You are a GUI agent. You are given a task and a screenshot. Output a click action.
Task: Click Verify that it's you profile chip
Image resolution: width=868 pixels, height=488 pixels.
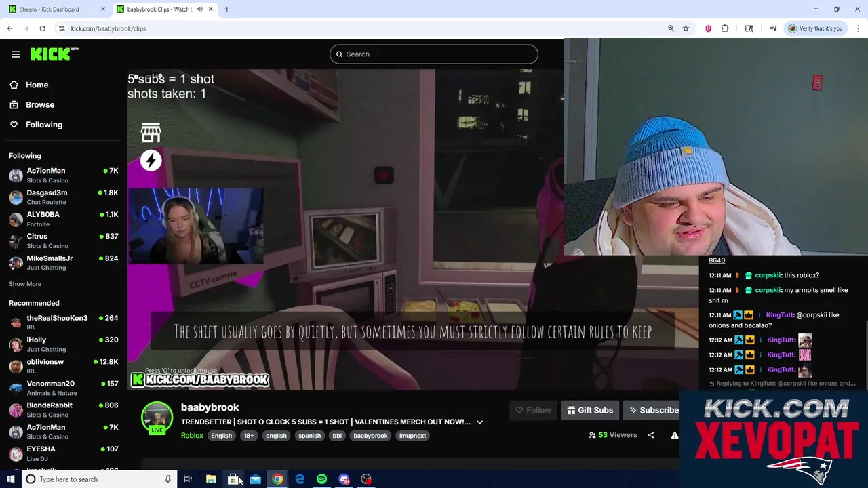click(815, 28)
